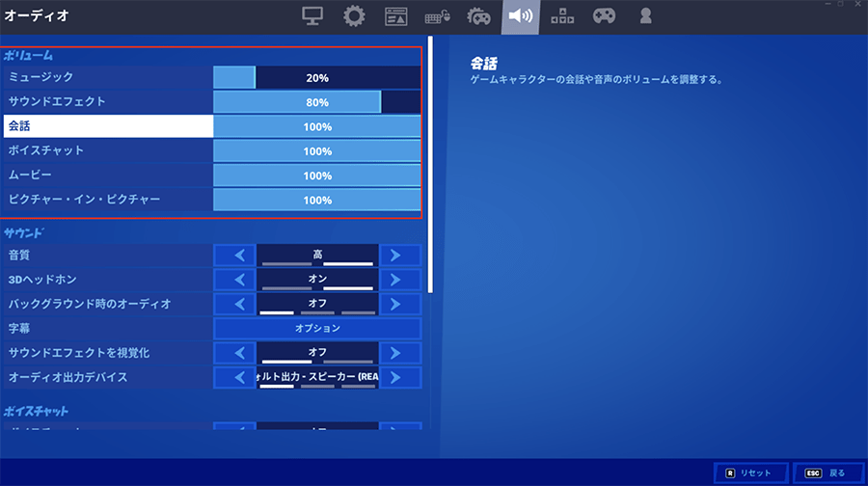Adjust the ミュージック volume slider
This screenshot has width=868, height=486.
click(317, 78)
